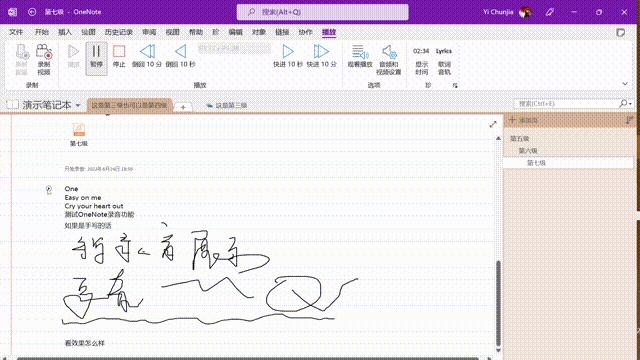Select the 第六级 page
This screenshot has height=360, width=640.
coord(528,151)
